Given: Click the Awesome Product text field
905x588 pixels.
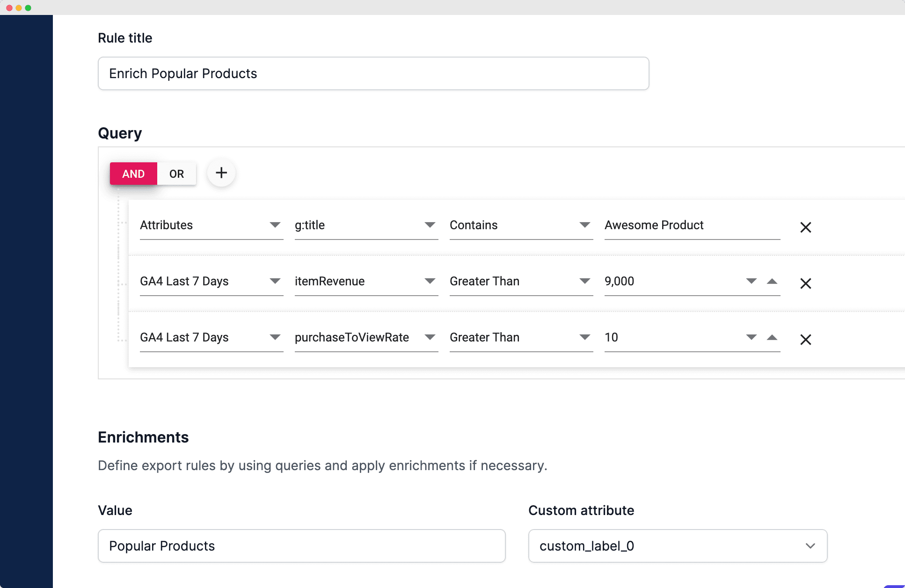Looking at the screenshot, I should pyautogui.click(x=691, y=225).
